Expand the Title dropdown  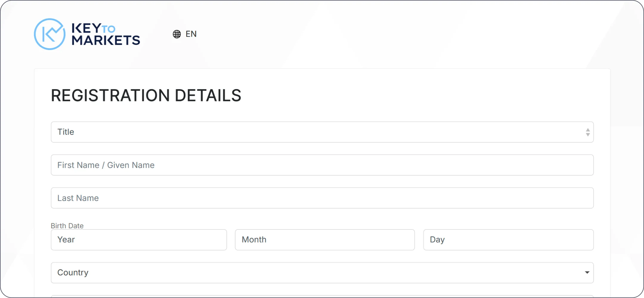[322, 132]
